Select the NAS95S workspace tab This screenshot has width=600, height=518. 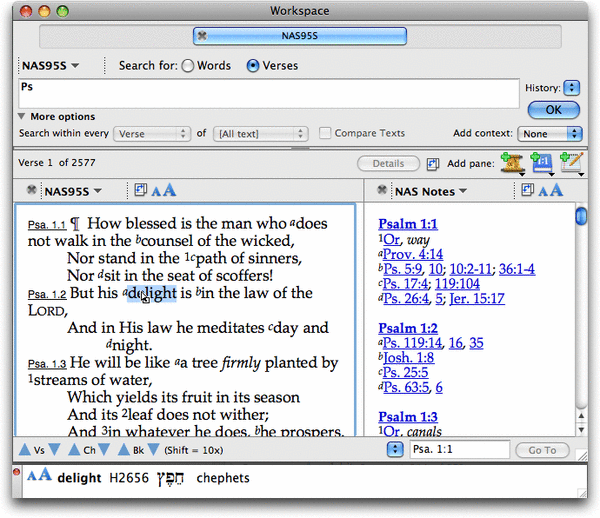point(299,36)
